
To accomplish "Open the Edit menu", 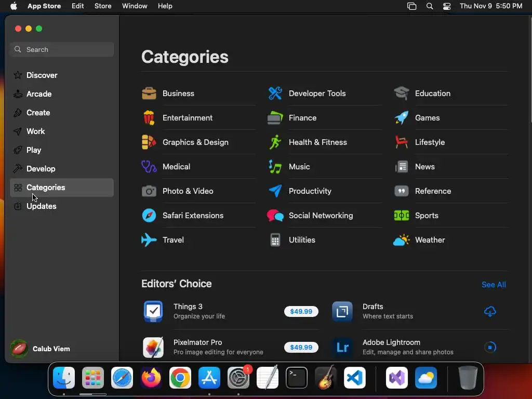I will [x=78, y=6].
